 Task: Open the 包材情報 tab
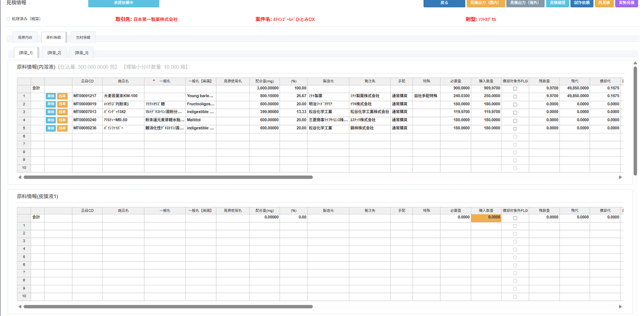(x=83, y=37)
